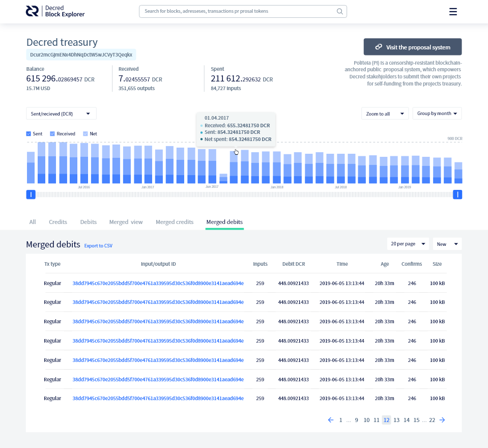The image size is (488, 448).
Task: Open 20 per page dropdown
Action: (408, 244)
